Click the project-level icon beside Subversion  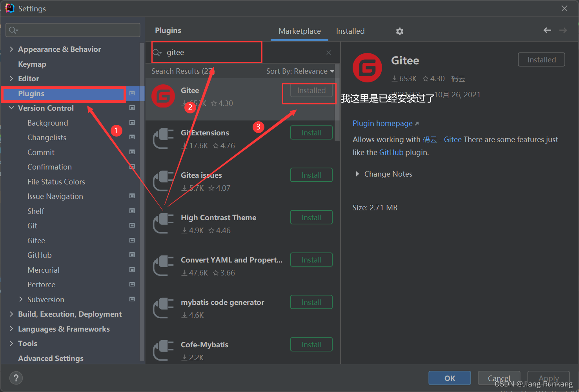coord(132,299)
